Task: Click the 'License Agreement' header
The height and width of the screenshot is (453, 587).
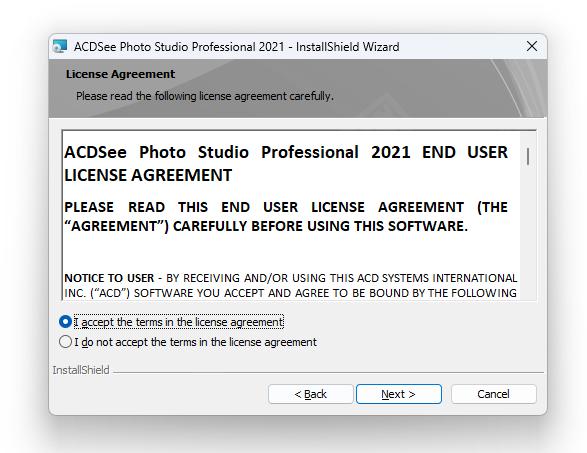Action: 120,74
